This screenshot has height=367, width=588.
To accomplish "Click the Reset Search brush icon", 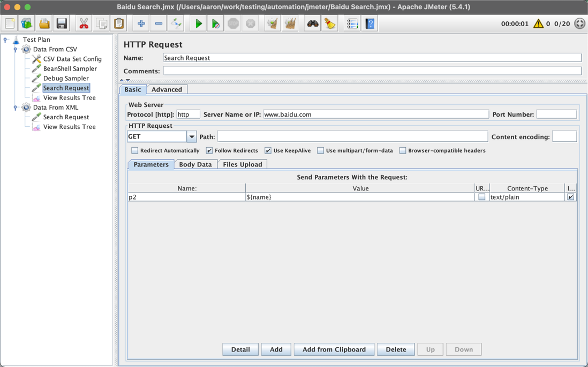I will click(x=330, y=24).
